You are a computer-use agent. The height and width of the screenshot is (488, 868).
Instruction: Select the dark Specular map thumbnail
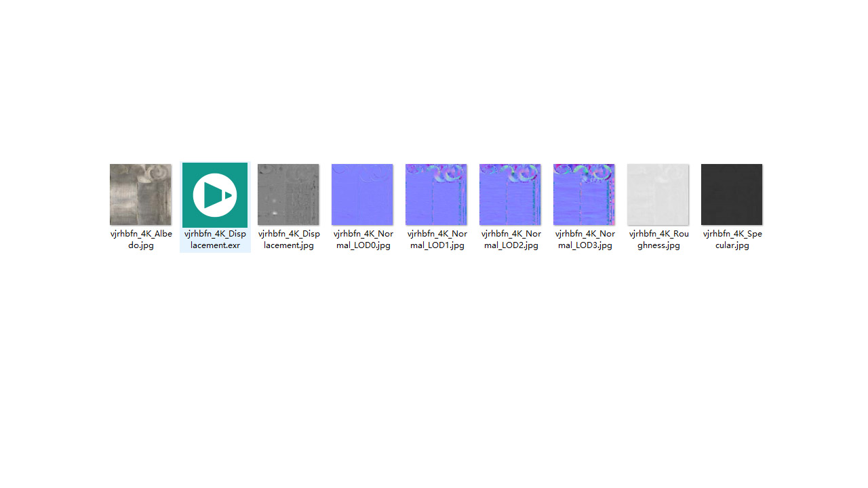[732, 195]
